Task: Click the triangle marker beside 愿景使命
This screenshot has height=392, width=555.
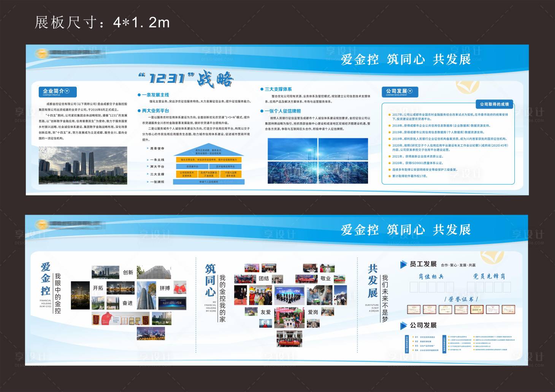Action: [147, 149]
